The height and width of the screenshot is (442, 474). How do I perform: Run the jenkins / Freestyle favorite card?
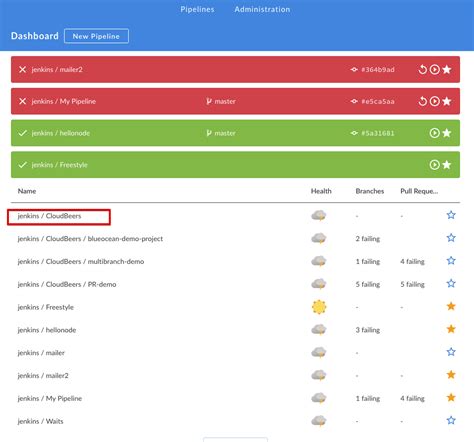pos(434,165)
